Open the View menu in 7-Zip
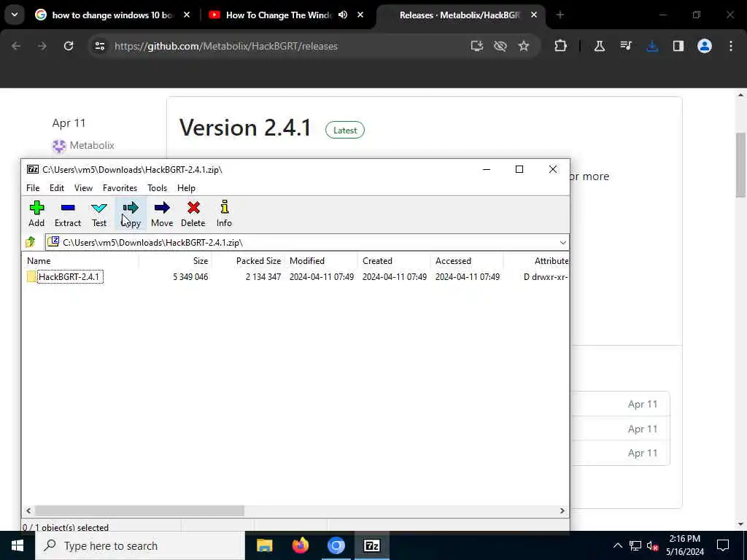The height and width of the screenshot is (560, 747). pos(83,188)
